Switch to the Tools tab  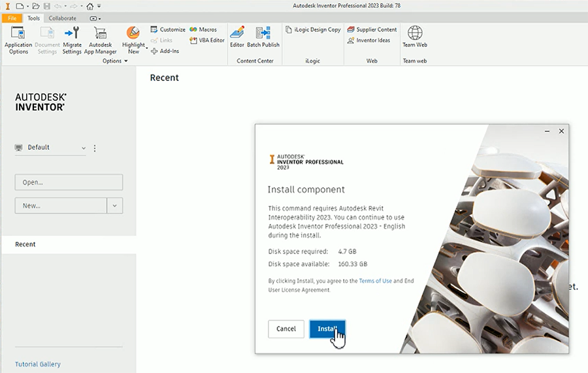click(33, 18)
